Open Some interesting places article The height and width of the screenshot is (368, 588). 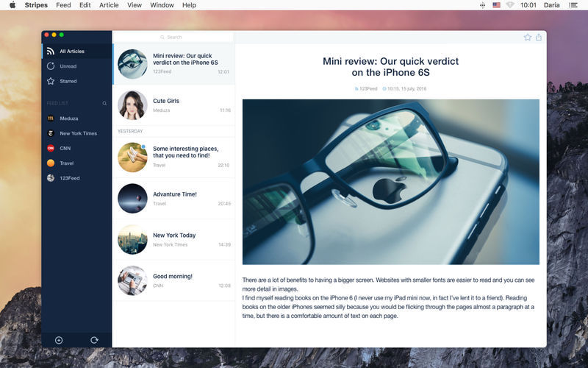[174, 157]
